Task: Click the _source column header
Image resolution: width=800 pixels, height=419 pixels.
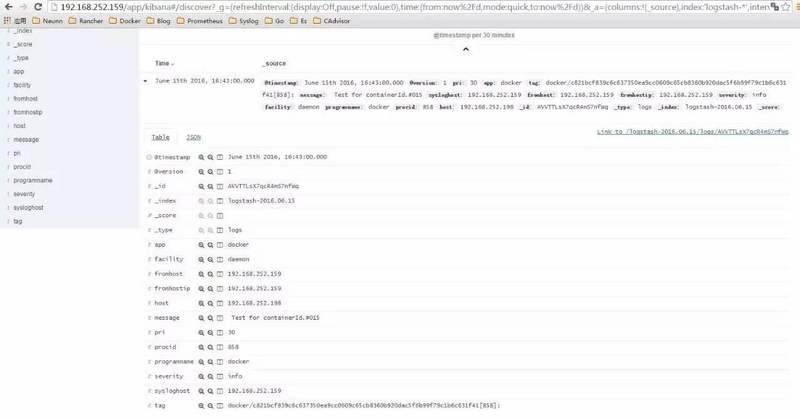Action: click(x=274, y=63)
